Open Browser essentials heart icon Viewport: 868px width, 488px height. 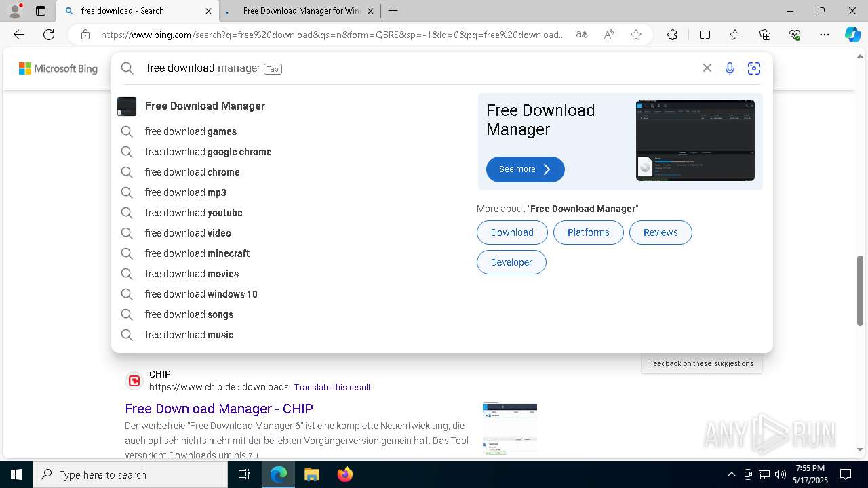point(795,35)
